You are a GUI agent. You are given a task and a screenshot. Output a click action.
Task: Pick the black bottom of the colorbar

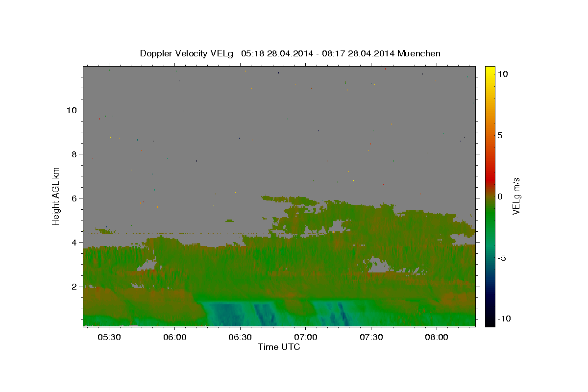tap(490, 322)
